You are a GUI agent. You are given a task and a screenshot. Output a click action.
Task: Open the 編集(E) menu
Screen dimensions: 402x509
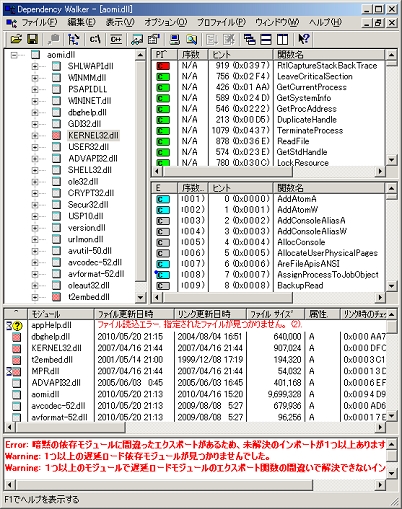(81, 23)
